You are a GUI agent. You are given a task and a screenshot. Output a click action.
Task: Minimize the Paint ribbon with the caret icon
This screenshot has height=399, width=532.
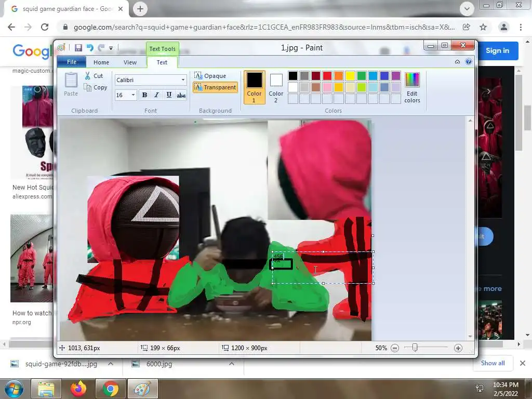[457, 62]
